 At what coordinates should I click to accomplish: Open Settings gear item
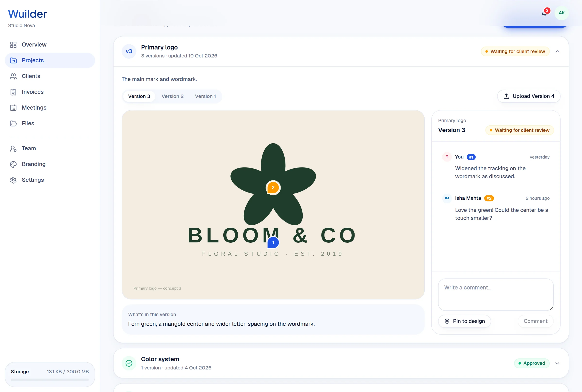(x=50, y=180)
